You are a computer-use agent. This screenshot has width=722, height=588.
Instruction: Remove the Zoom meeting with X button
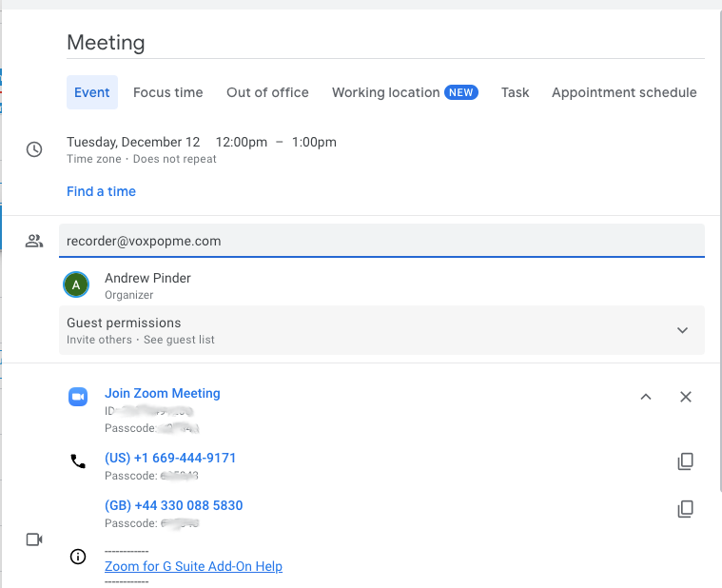pos(686,397)
